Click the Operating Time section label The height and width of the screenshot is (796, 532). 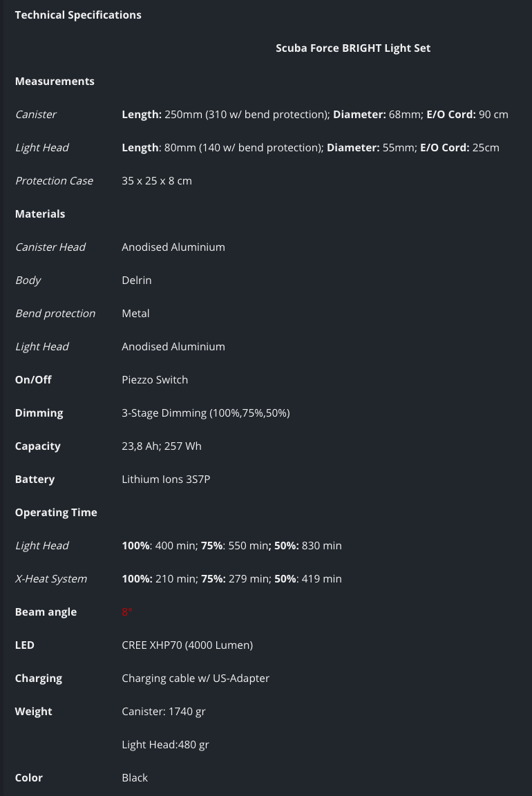click(56, 513)
